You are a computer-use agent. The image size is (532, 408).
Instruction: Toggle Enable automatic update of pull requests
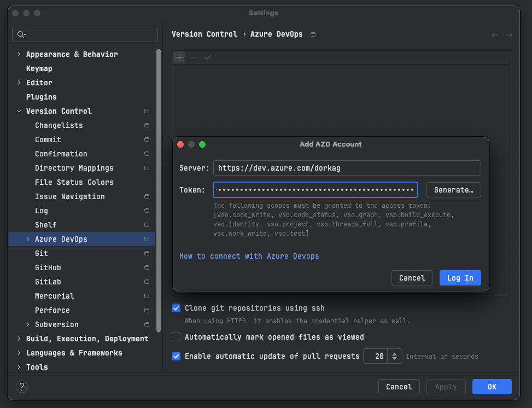(x=176, y=356)
